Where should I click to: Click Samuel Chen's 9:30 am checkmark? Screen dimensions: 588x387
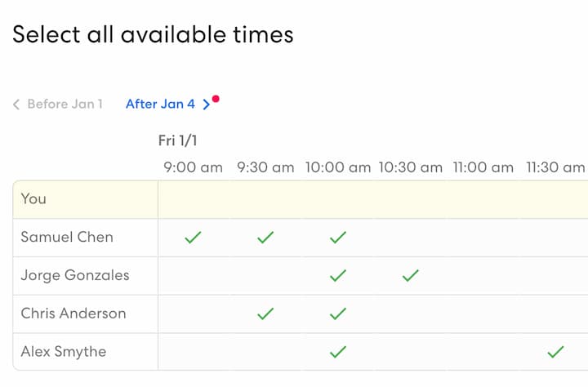pyautogui.click(x=265, y=238)
